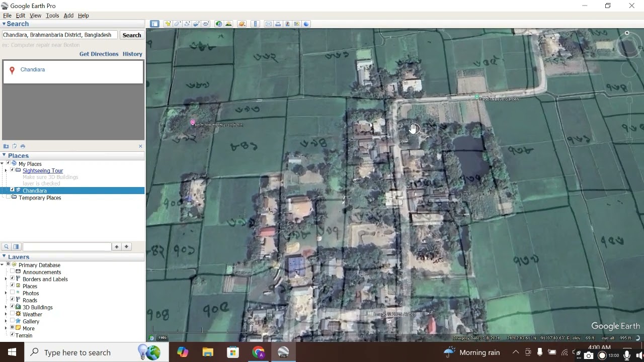Screen dimensions: 644x362
Task: Uncheck the Borders and Labels layer
Action: (13, 279)
